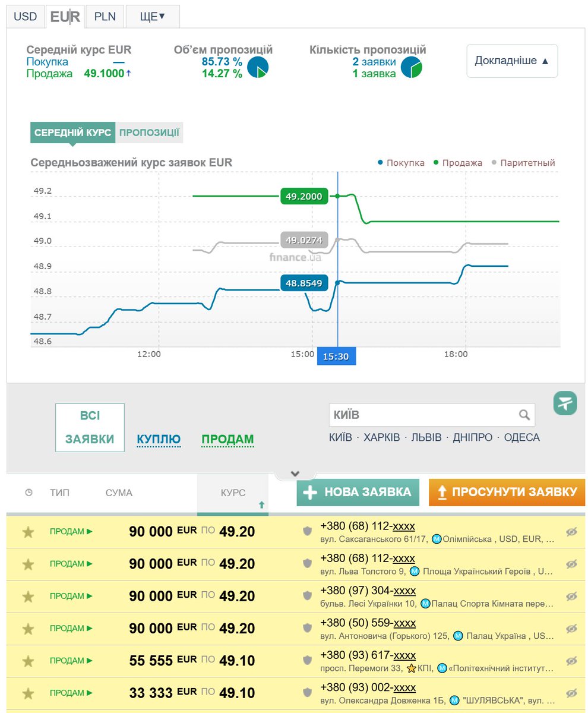Select the EUR currency tab
The height and width of the screenshot is (713, 588).
pos(65,17)
